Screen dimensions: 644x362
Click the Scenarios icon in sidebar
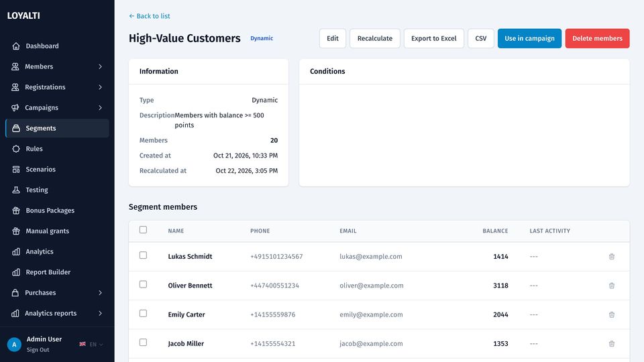[x=16, y=169]
